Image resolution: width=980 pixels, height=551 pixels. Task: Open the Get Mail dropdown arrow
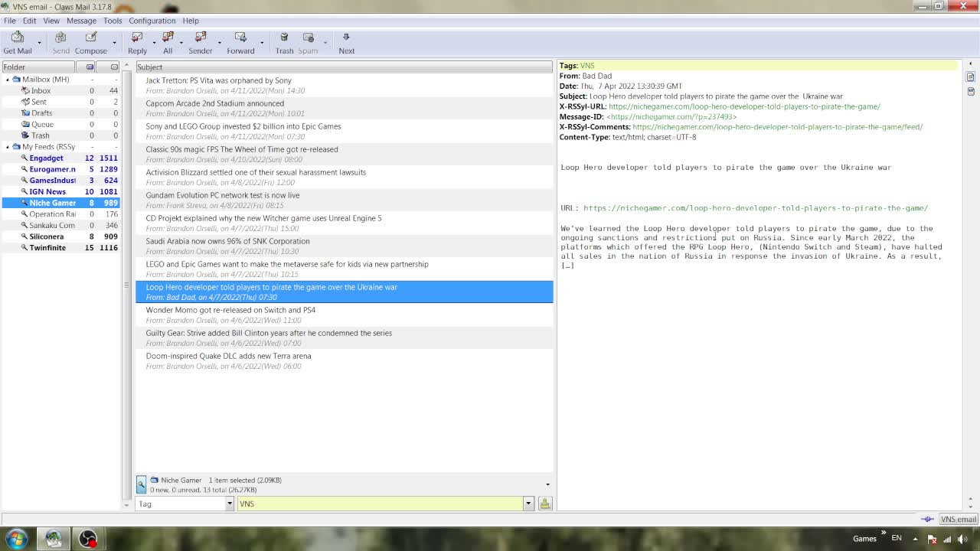(40, 43)
